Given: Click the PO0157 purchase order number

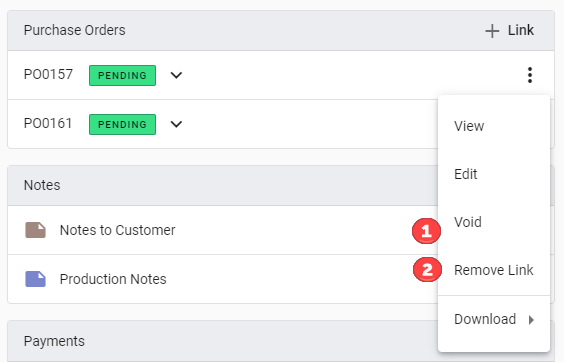Looking at the screenshot, I should (48, 74).
